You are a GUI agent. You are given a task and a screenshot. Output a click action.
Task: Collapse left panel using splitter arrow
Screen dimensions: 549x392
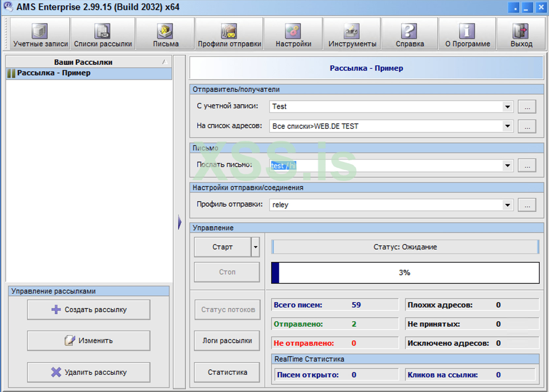pyautogui.click(x=179, y=222)
